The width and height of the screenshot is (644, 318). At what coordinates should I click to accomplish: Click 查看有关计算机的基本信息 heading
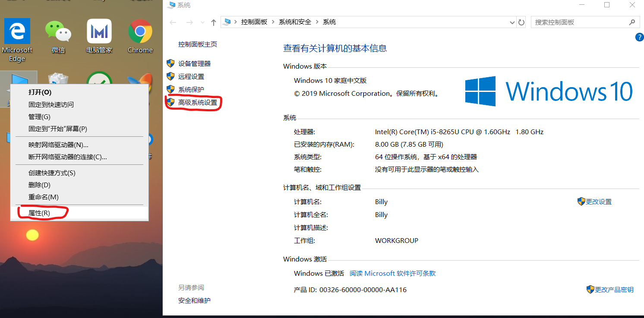point(335,48)
